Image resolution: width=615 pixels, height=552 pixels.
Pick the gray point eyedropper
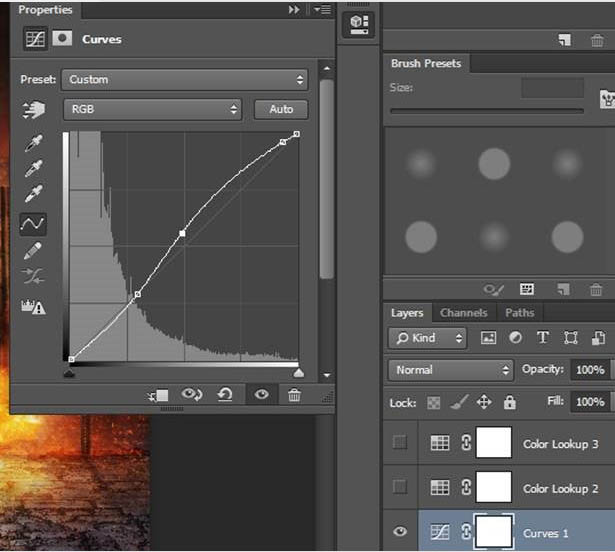[x=34, y=168]
